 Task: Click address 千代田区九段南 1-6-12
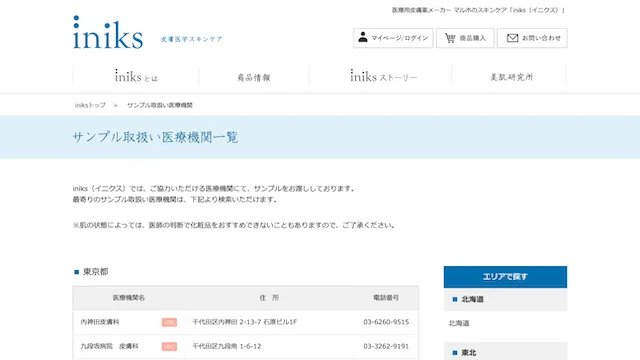(x=227, y=346)
